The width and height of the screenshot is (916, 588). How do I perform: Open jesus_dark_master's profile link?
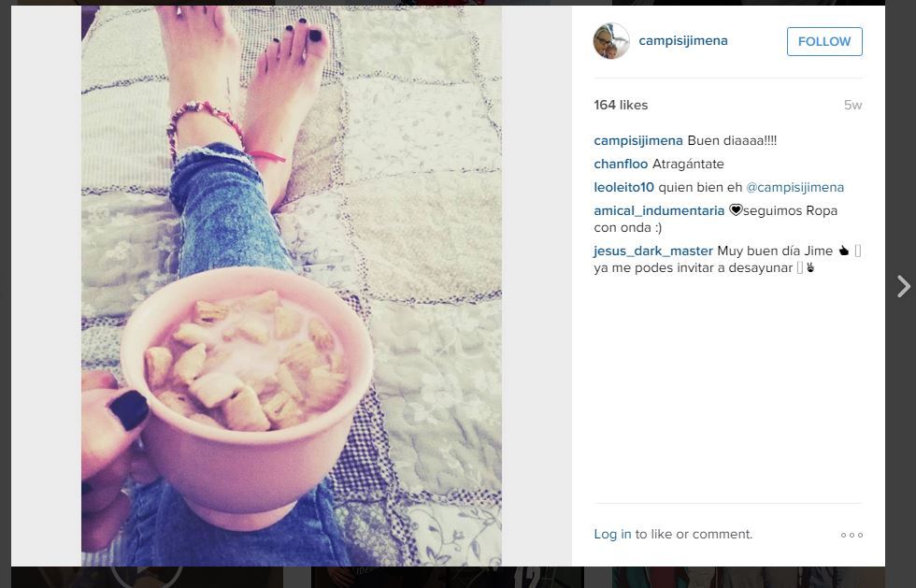click(x=653, y=251)
